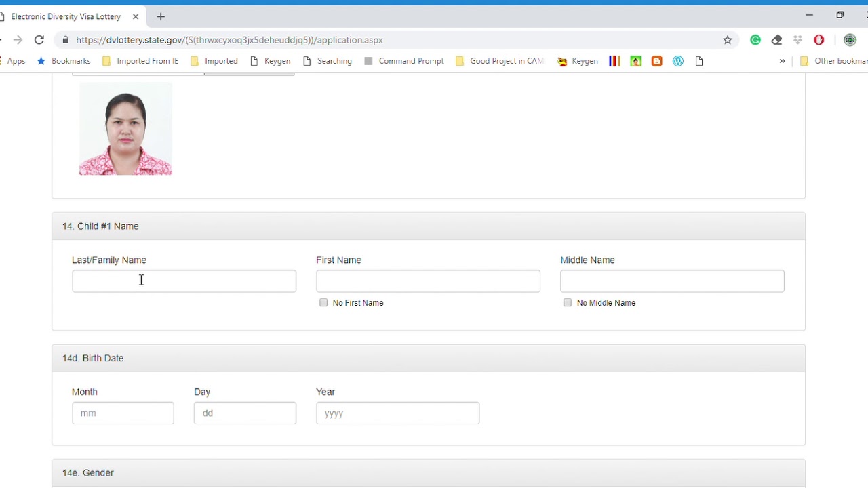Open the Bookmarks starred bookmark
This screenshot has width=868, height=488.
[64, 61]
